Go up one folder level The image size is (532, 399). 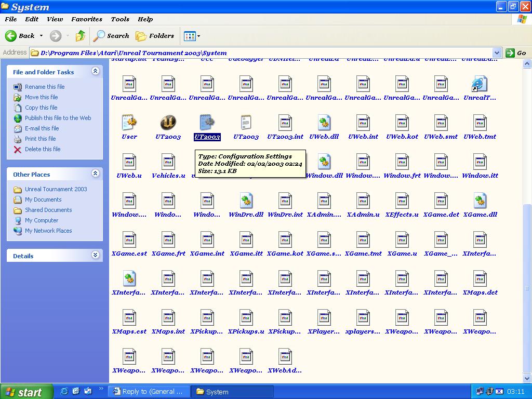click(81, 36)
